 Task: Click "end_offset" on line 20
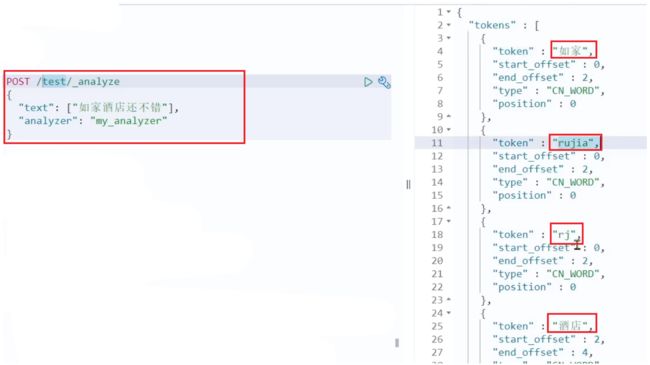528,261
